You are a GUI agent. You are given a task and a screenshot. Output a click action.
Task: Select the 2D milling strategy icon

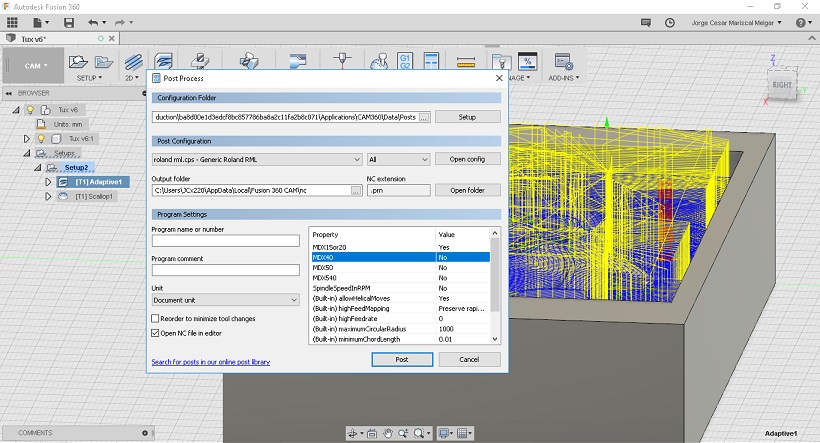coord(133,62)
